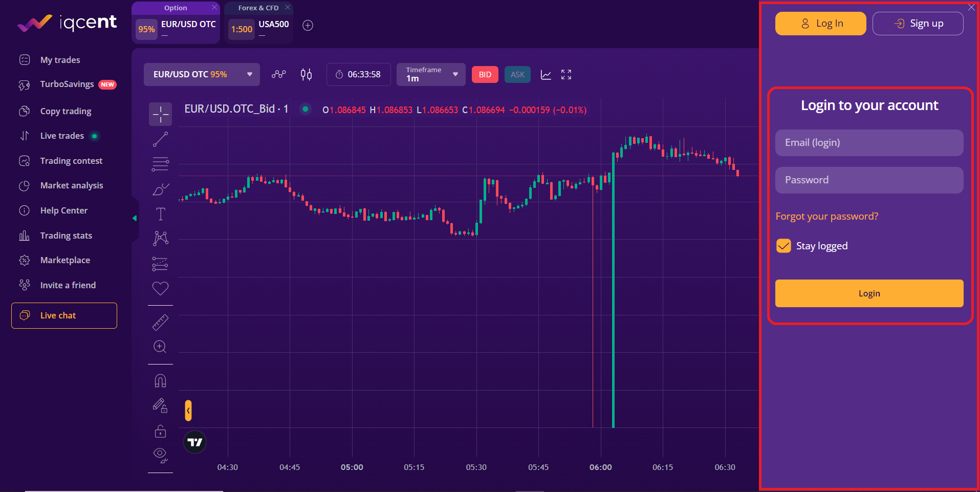Select the trend line drawing tool
The height and width of the screenshot is (492, 980).
point(160,139)
